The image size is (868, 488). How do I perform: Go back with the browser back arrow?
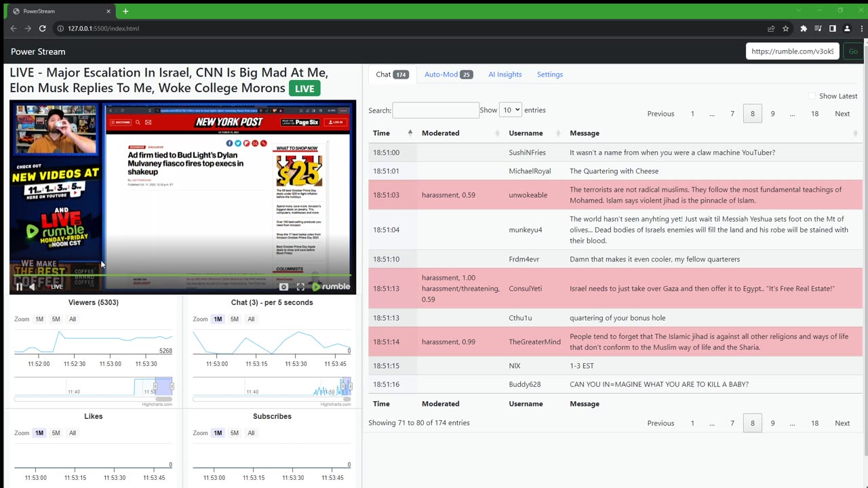pos(14,28)
